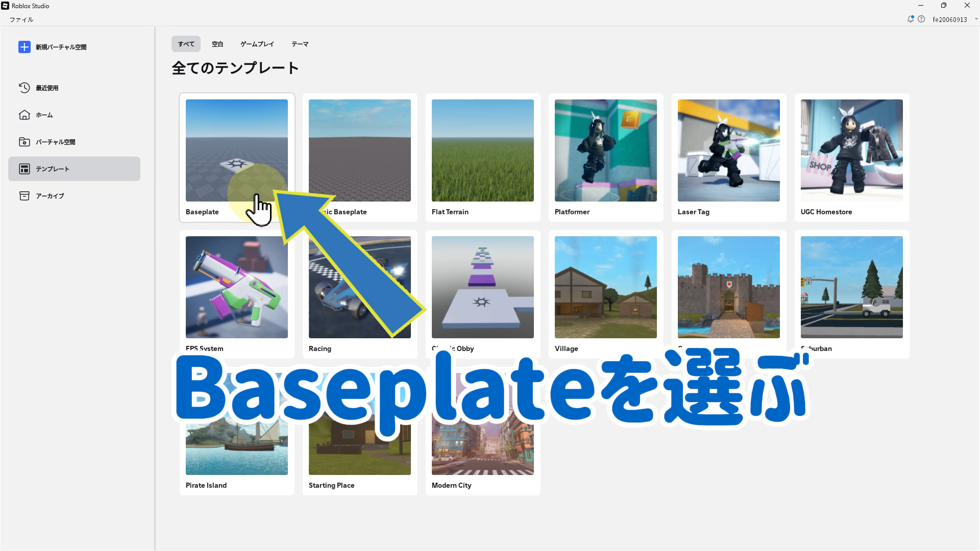Select the Village template thumbnail

tap(605, 287)
